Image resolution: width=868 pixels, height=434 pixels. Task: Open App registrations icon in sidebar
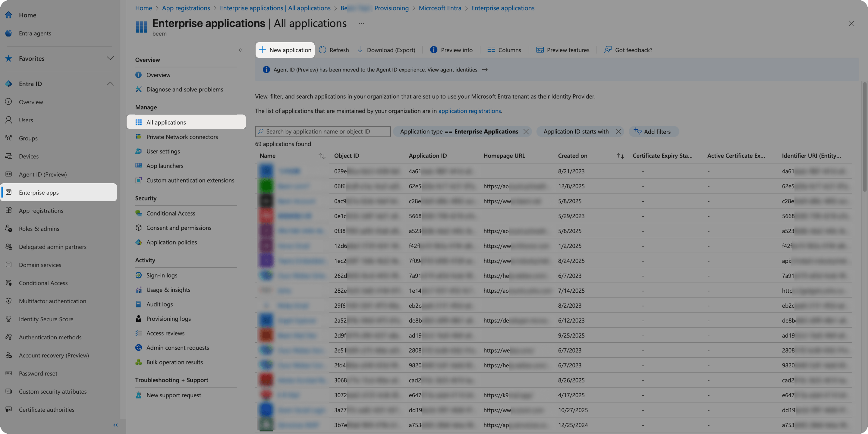tap(9, 211)
